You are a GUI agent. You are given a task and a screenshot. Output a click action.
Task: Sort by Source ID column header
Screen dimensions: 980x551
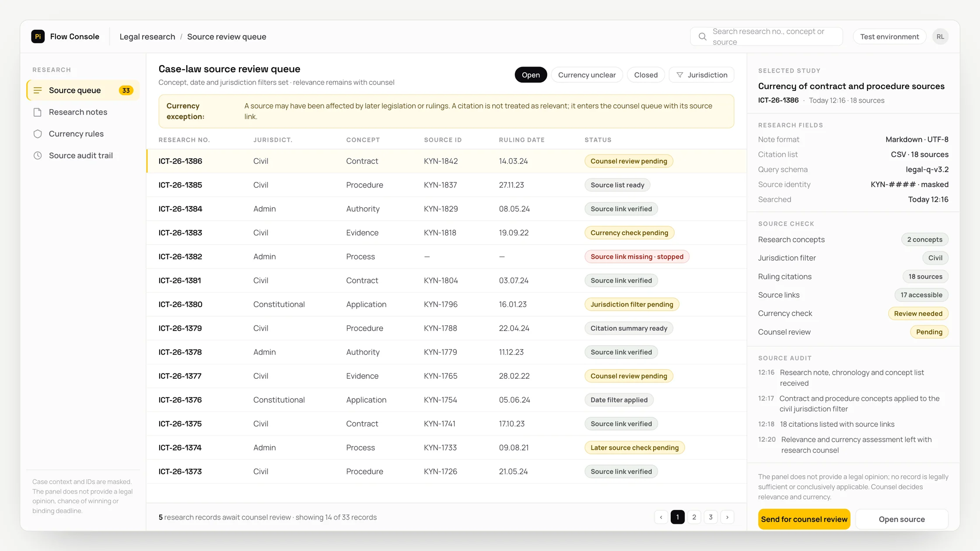tap(443, 140)
